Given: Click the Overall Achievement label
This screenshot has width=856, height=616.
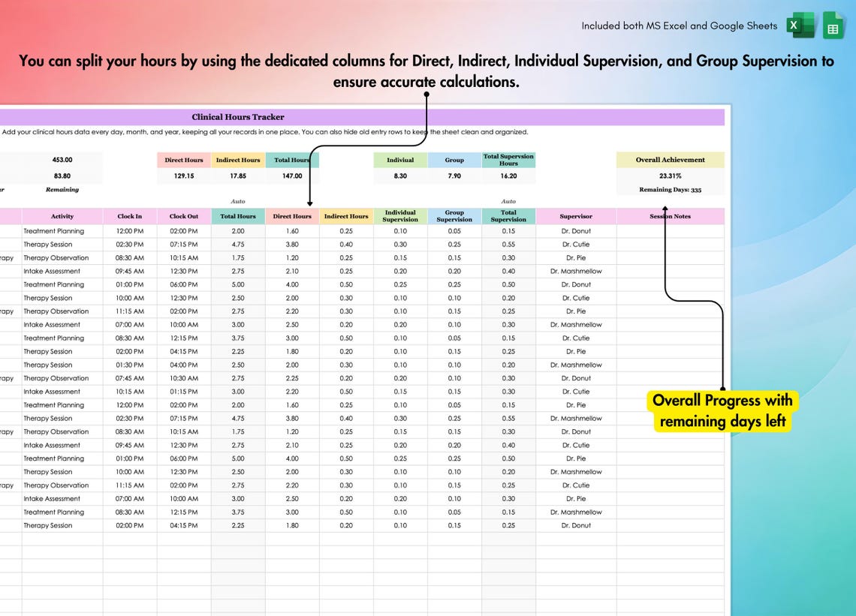Looking at the screenshot, I should (671, 160).
